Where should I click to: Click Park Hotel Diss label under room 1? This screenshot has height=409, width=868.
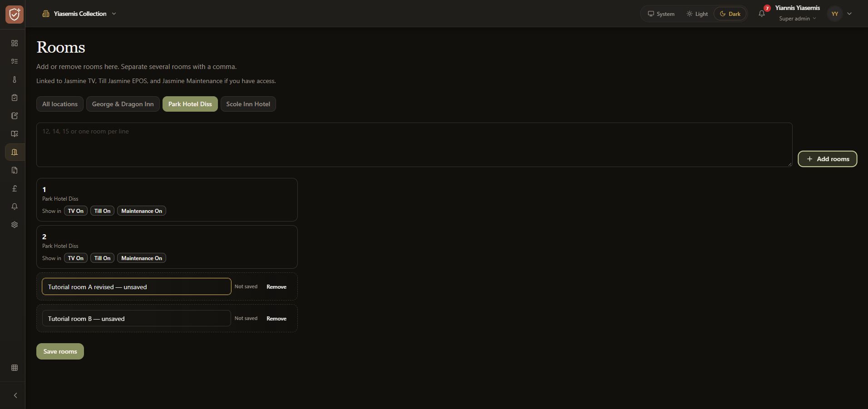pos(60,199)
